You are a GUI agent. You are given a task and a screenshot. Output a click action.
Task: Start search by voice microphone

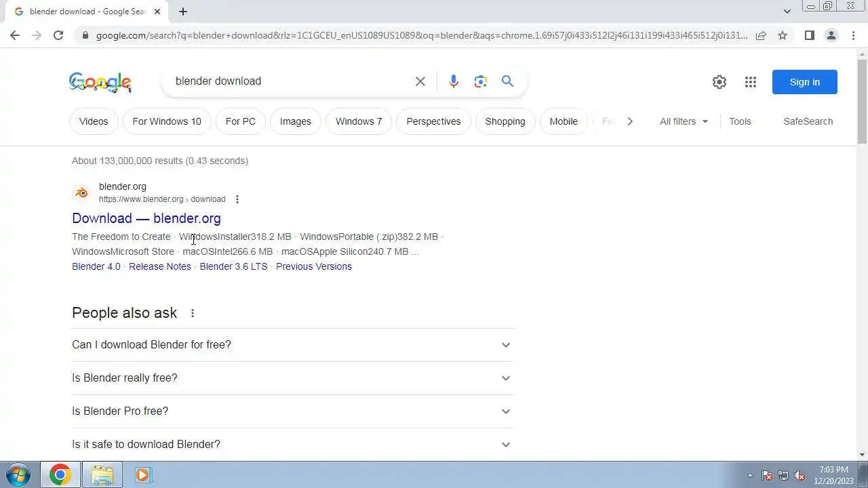point(454,81)
